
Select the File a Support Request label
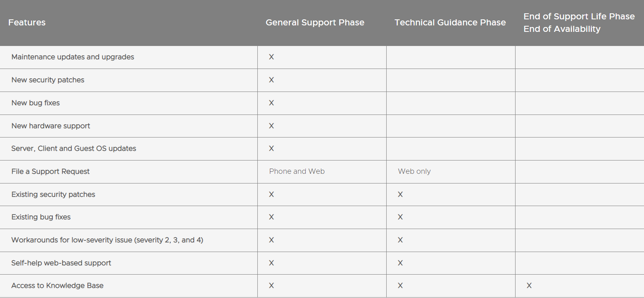[x=50, y=171]
